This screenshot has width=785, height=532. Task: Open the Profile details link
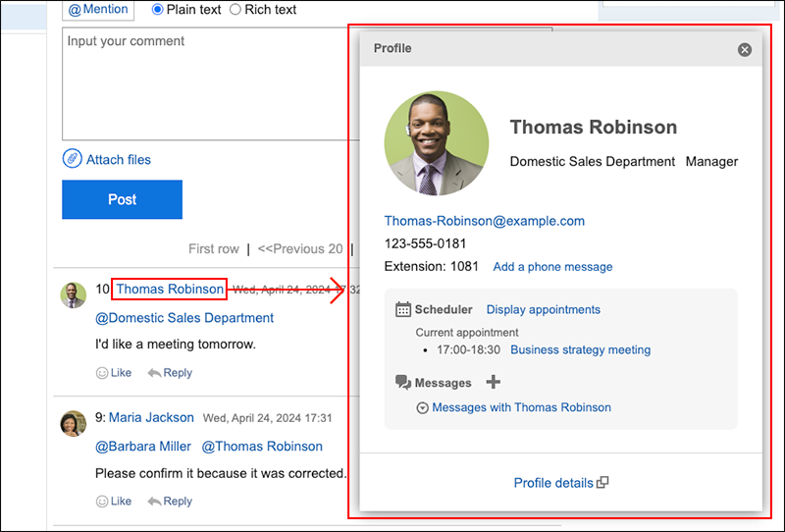(553, 483)
